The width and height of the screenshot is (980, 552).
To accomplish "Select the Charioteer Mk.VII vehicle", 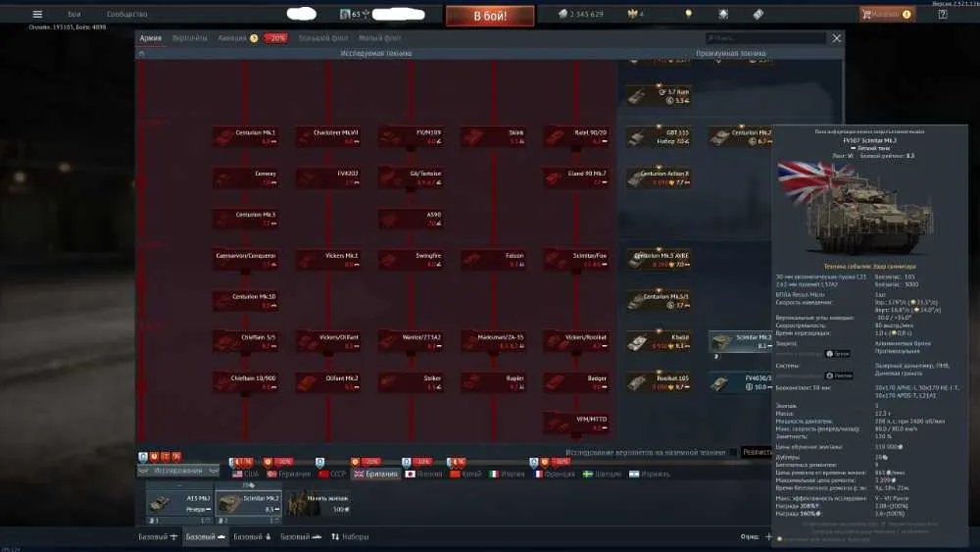I will coord(328,137).
